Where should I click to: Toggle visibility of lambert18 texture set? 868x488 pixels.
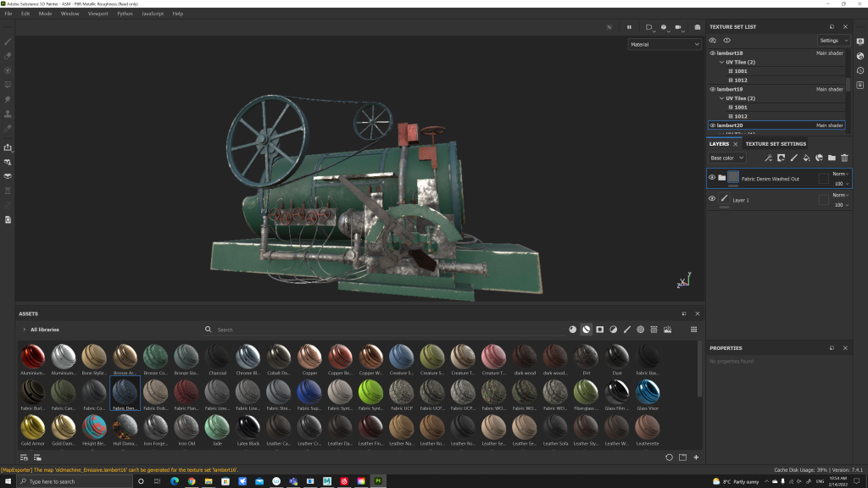(712, 53)
